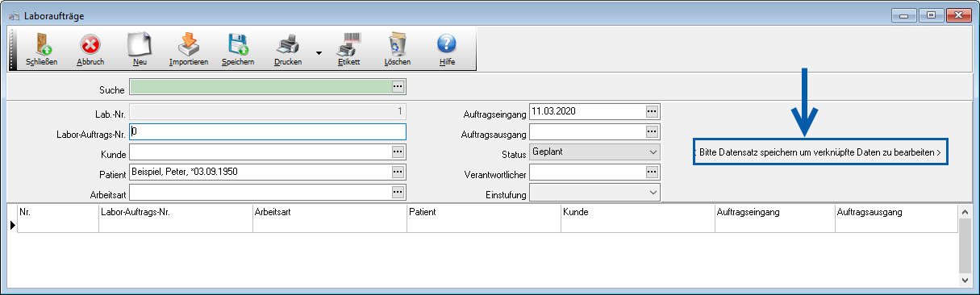The height and width of the screenshot is (295, 980).
Task: Click the Arbeitsart input field
Action: [260, 192]
